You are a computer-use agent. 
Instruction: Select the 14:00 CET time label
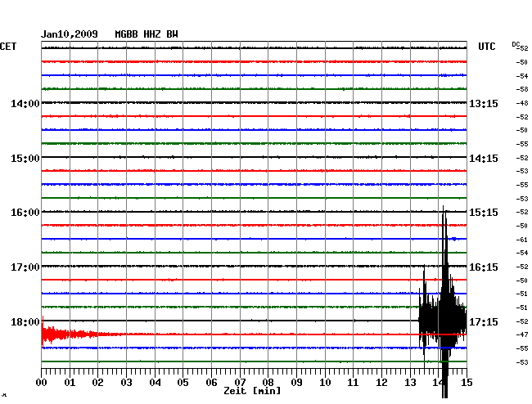click(25, 104)
